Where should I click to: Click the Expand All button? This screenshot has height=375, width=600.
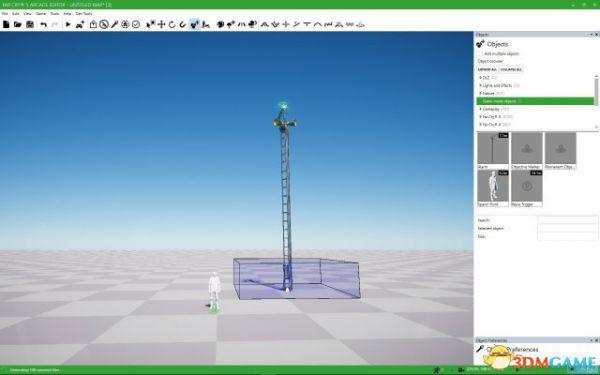pos(487,70)
